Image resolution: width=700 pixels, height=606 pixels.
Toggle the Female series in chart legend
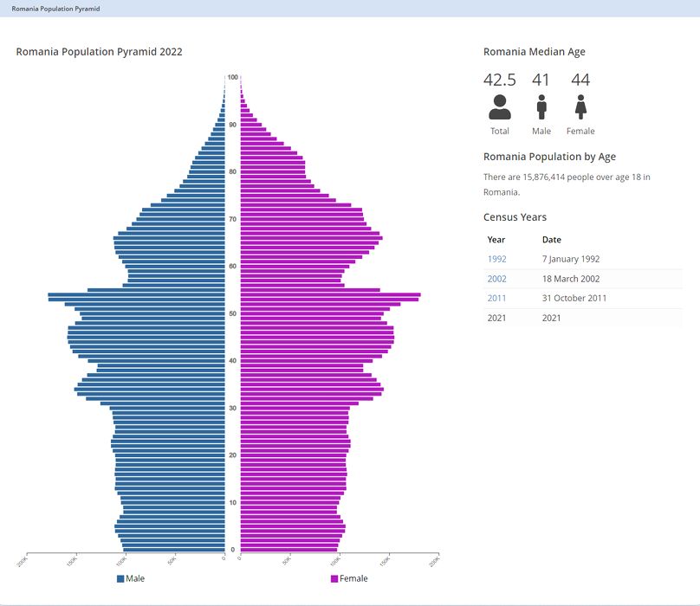point(353,578)
